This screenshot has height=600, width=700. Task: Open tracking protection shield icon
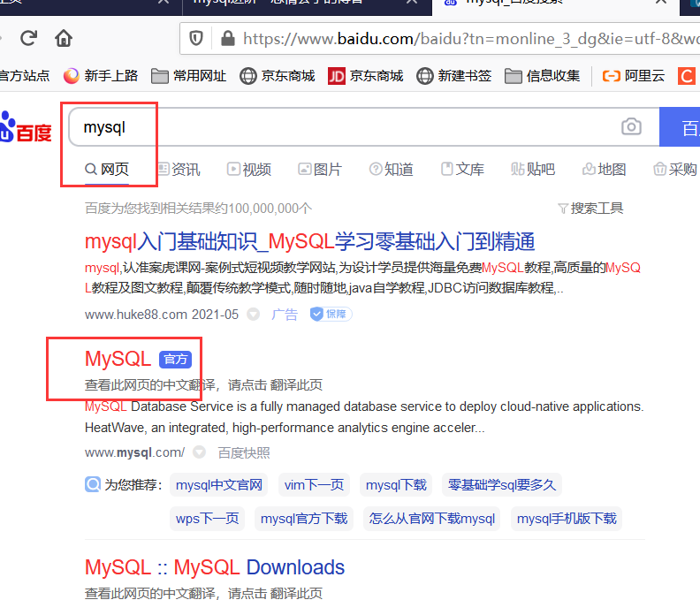196,38
